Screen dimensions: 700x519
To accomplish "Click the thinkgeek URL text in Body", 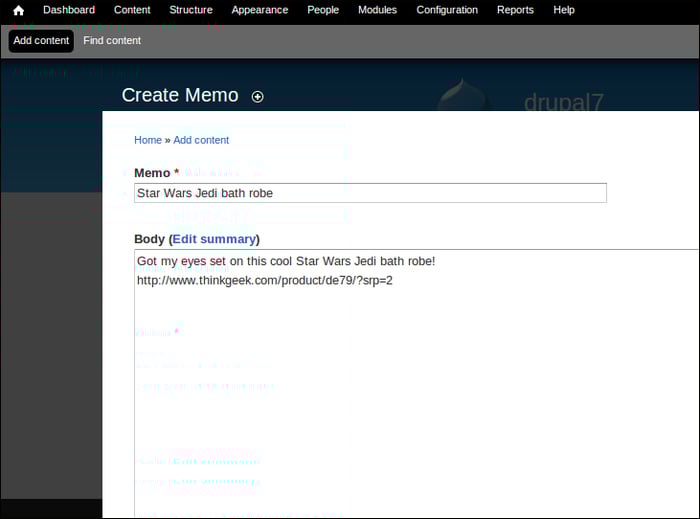I will point(265,281).
